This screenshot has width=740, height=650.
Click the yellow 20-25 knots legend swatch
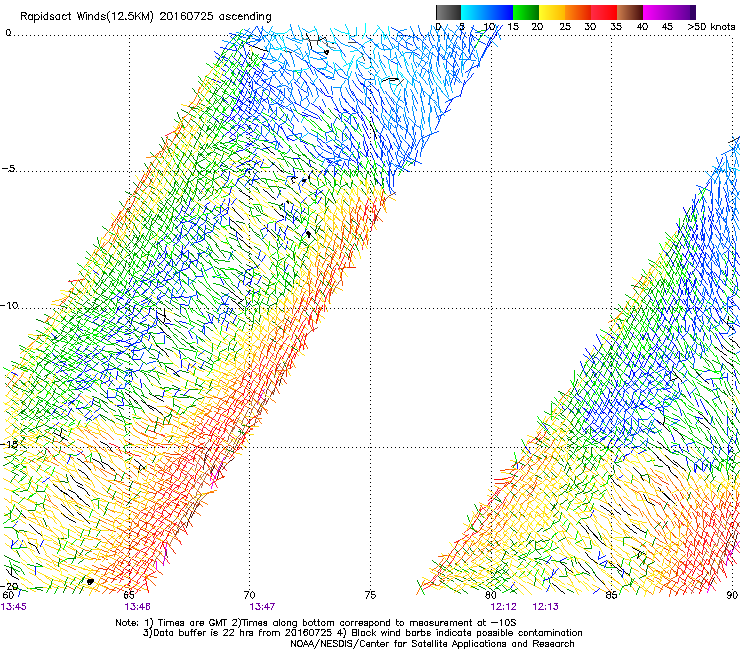pyautogui.click(x=552, y=12)
